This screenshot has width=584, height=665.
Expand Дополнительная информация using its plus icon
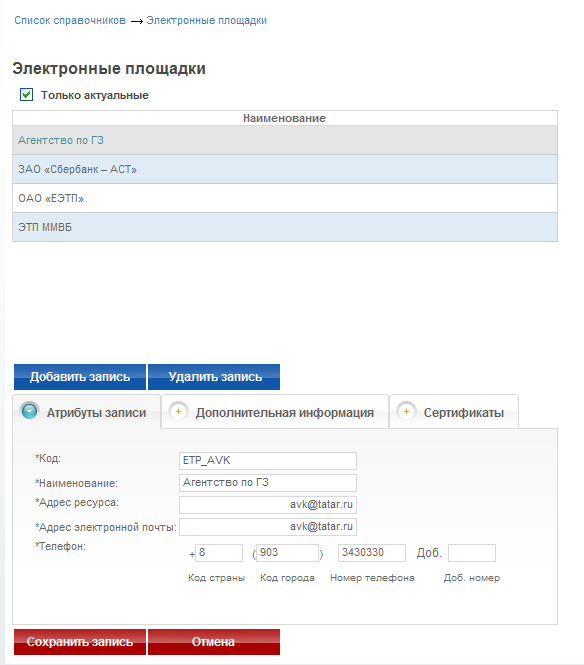[x=178, y=411]
